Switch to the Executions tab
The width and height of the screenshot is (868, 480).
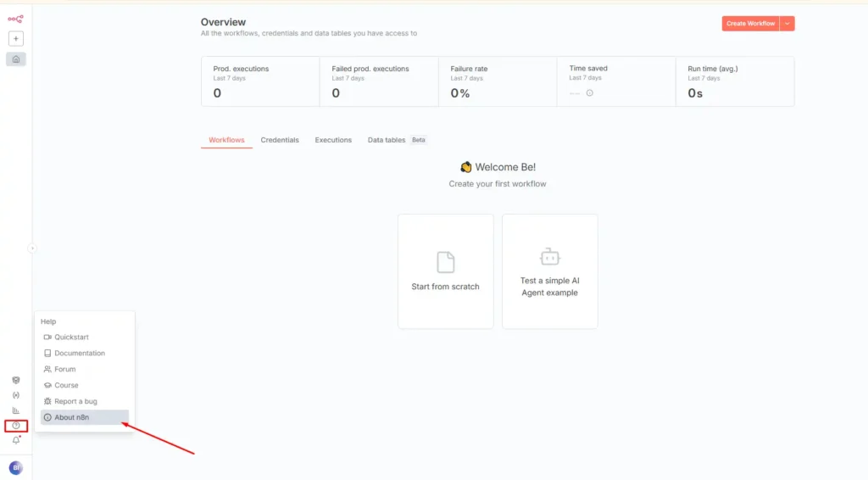click(333, 140)
